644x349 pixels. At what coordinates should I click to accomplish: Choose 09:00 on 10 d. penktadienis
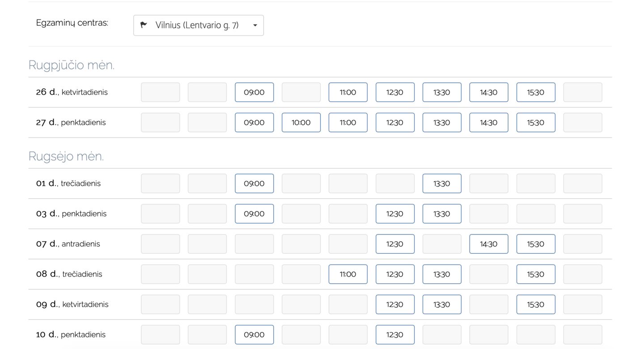254,335
